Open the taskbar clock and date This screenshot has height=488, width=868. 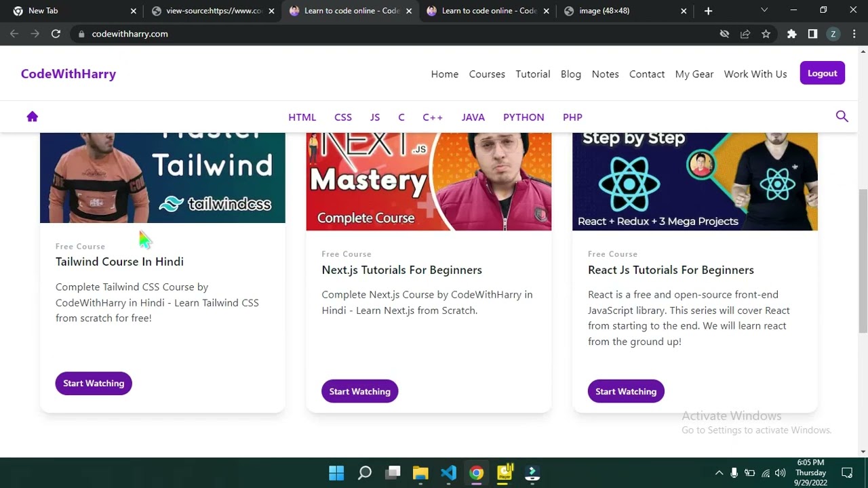pyautogui.click(x=810, y=472)
